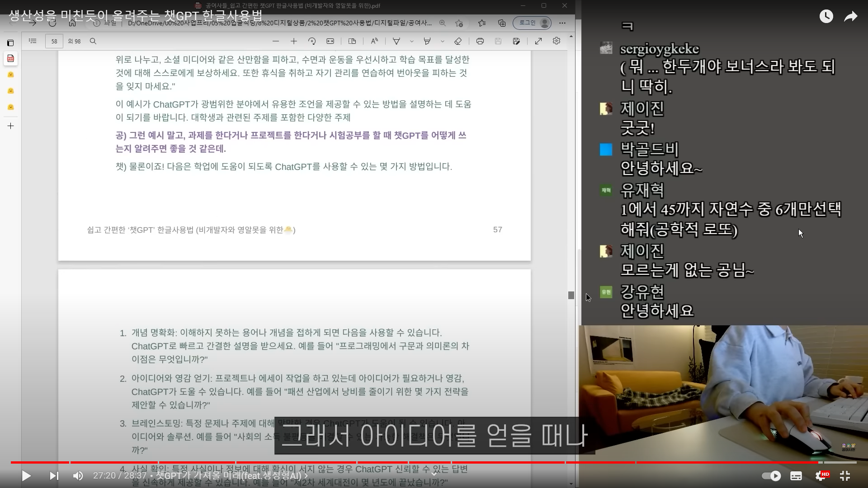Zoom in the PDF with plus

294,41
